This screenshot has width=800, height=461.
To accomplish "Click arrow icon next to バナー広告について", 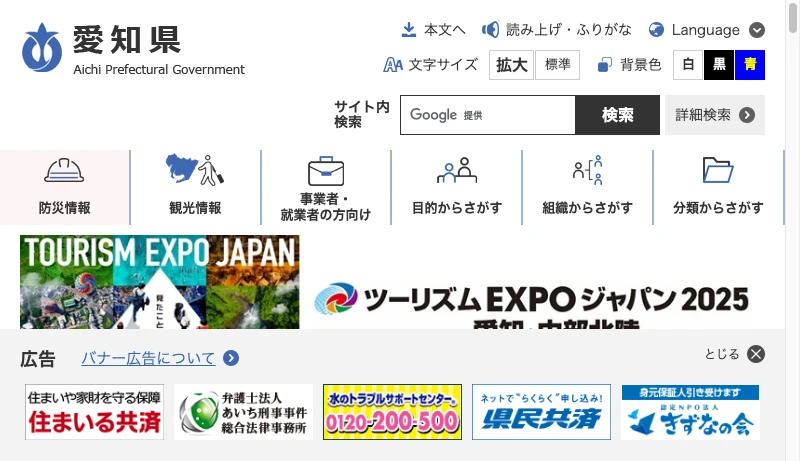I will pyautogui.click(x=231, y=358).
